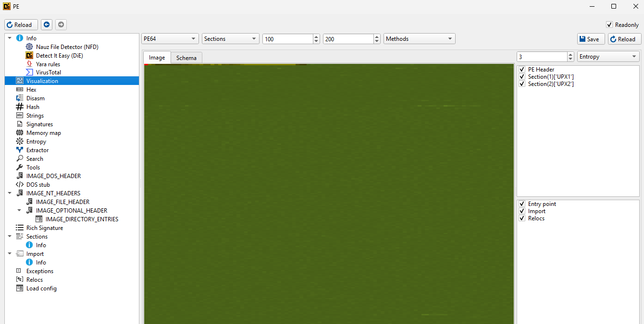This screenshot has height=324, width=644.
Task: Click the width field showing 100
Action: point(287,39)
